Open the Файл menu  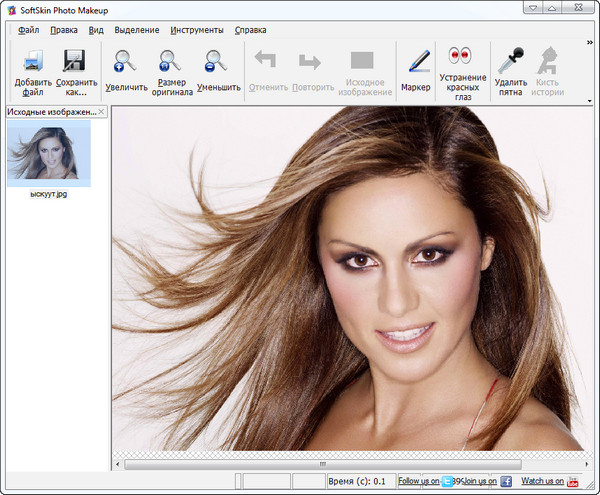[29, 30]
